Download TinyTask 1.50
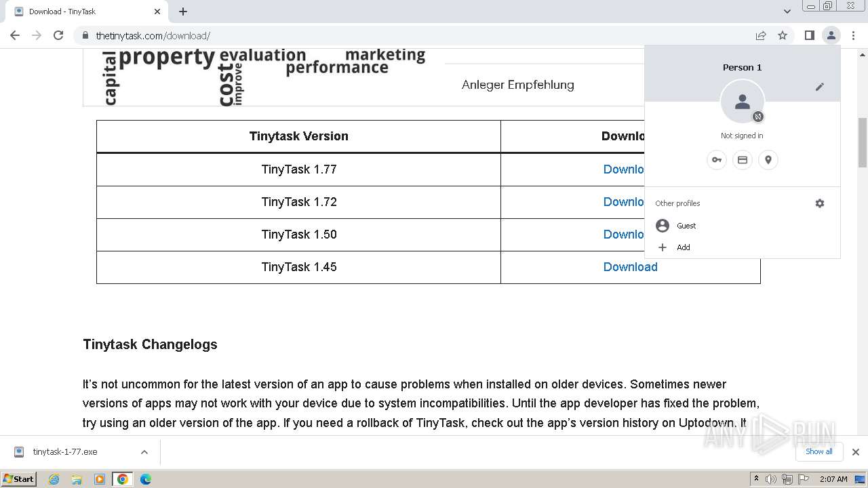 click(x=623, y=235)
